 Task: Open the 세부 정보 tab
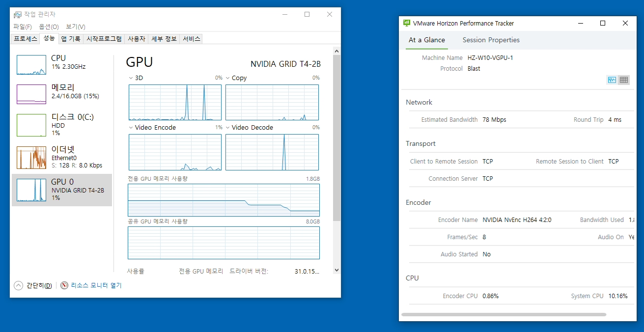coord(164,39)
